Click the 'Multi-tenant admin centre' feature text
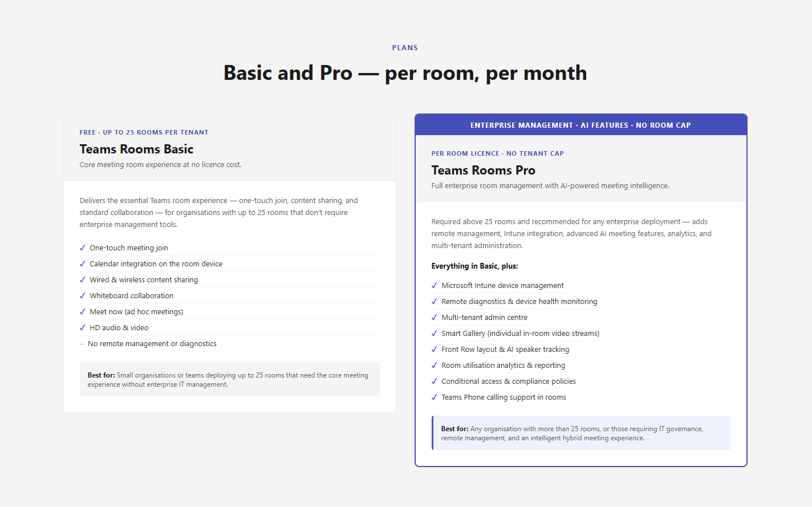Viewport: 812px width, 507px height. pos(485,318)
